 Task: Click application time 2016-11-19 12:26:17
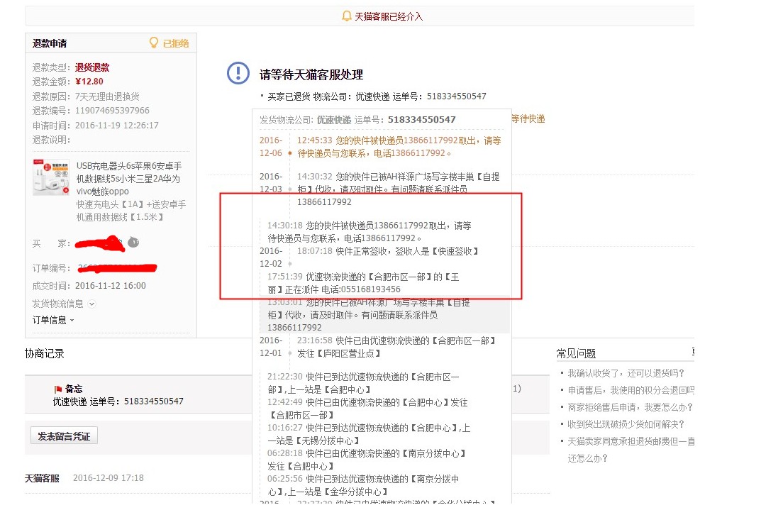point(116,126)
